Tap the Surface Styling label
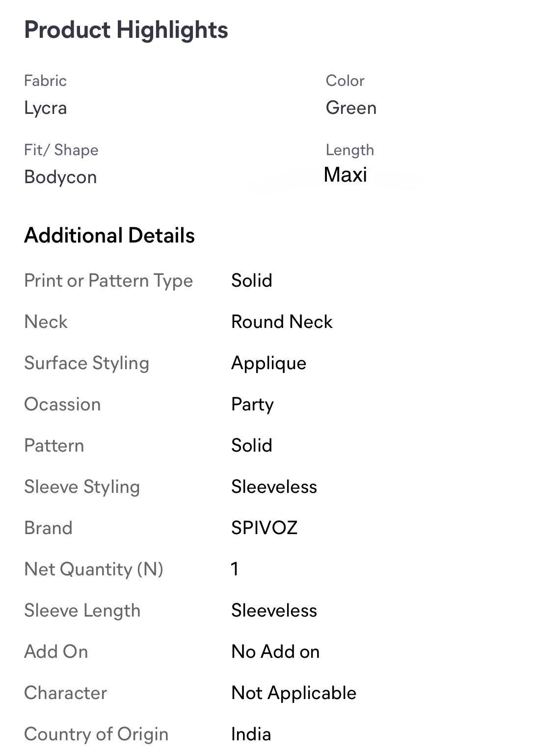The width and height of the screenshot is (536, 756). (x=86, y=363)
